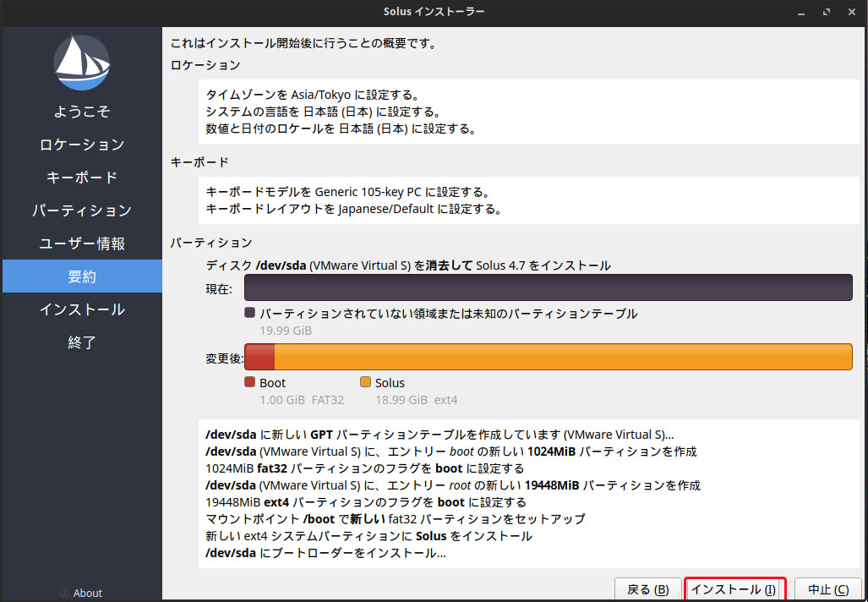This screenshot has height=602, width=868.
Task: Open ユーザー情報 step in sidebar
Action: coord(82,244)
